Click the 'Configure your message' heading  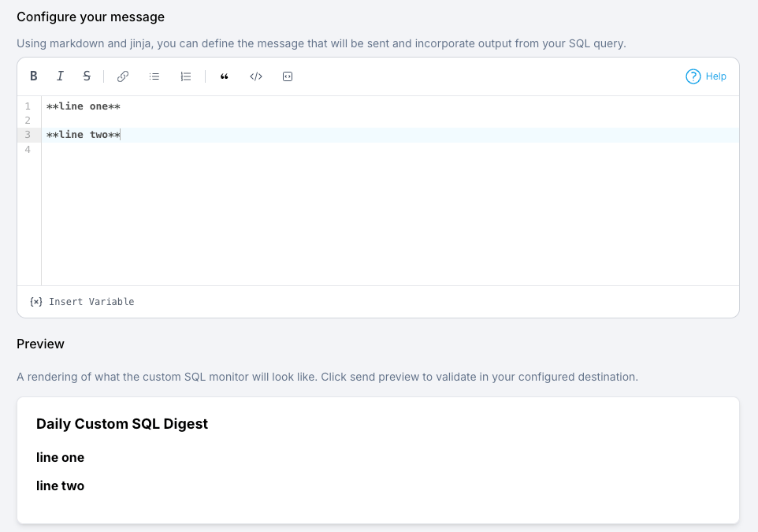coord(91,17)
